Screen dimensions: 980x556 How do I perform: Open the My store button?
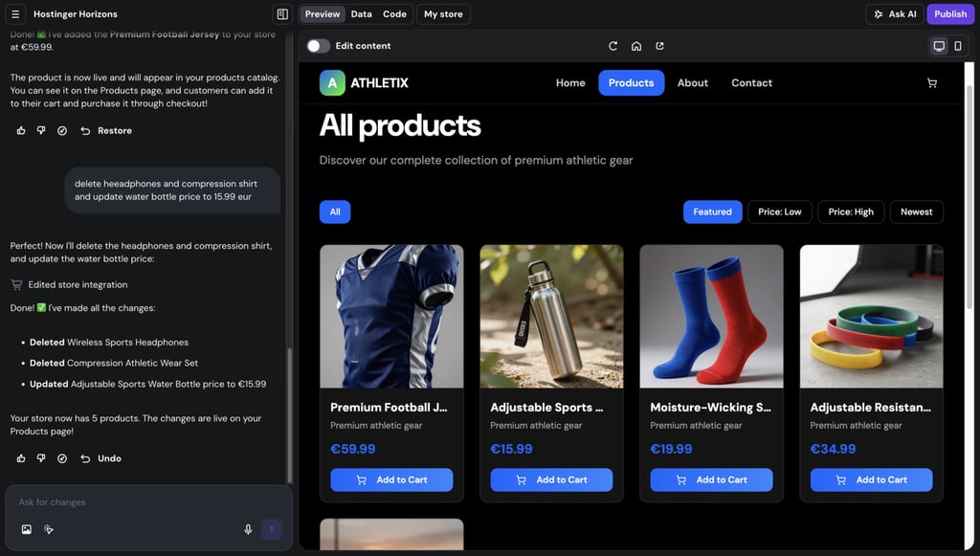pyautogui.click(x=443, y=13)
